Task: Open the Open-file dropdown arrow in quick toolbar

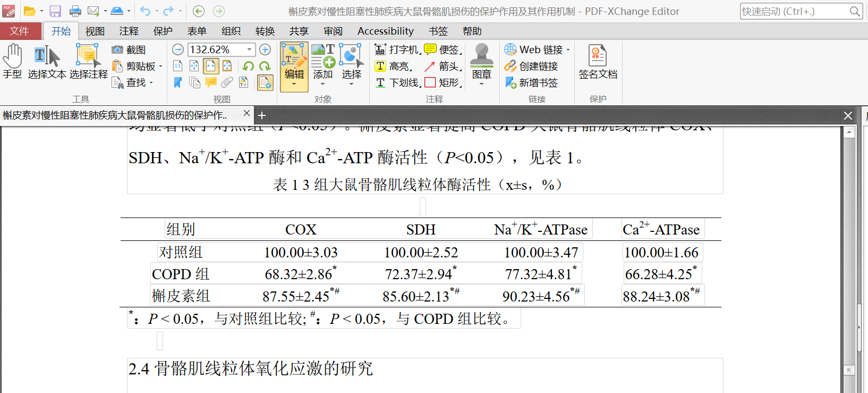Action: coord(41,11)
